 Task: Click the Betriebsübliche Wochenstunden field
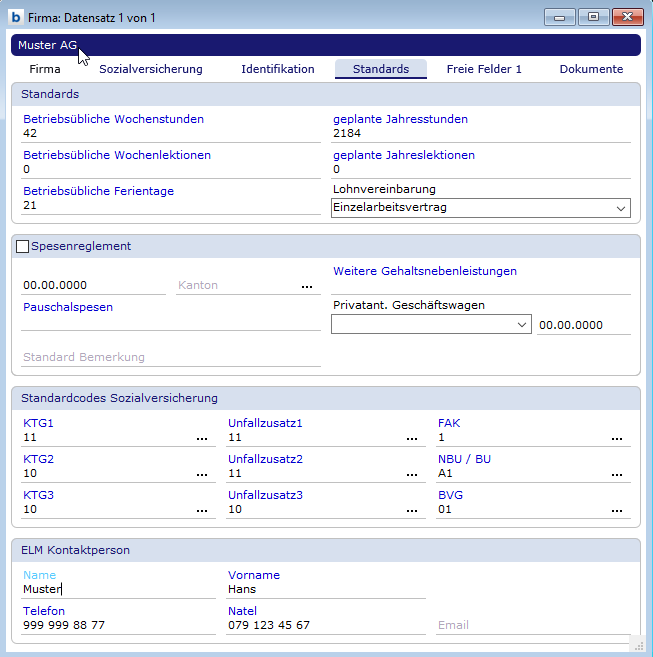[170, 133]
